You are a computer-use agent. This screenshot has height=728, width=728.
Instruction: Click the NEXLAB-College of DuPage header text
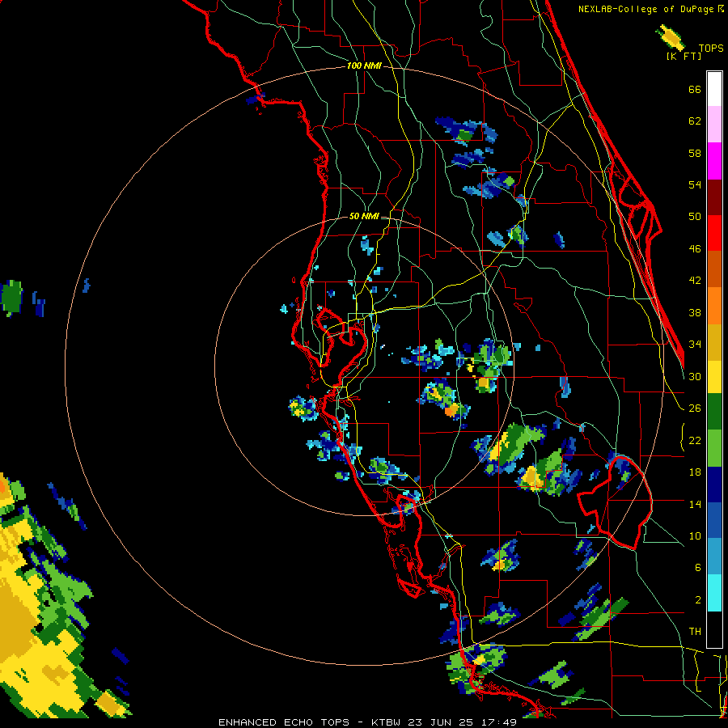point(651,9)
